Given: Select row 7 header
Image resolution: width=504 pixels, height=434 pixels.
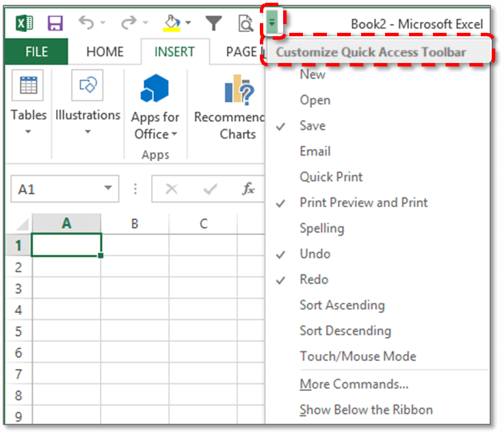Looking at the screenshot, I should click(18, 374).
